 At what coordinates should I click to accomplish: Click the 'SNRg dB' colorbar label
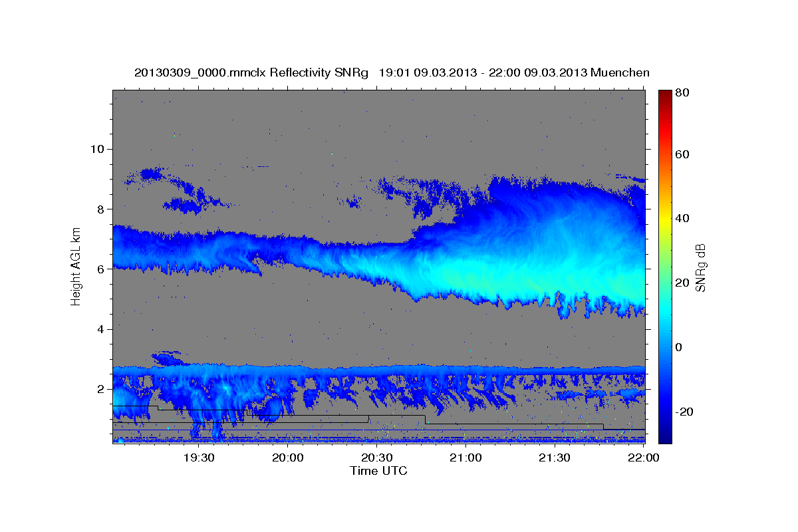[700, 267]
